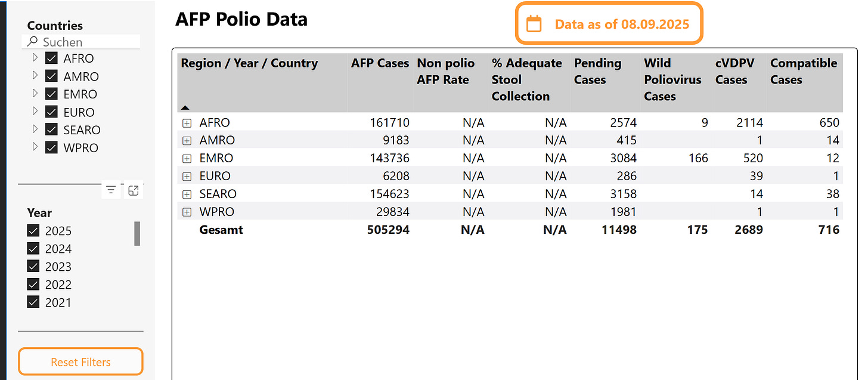Click the Suchen search field
The width and height of the screenshot is (868, 380).
[82, 42]
